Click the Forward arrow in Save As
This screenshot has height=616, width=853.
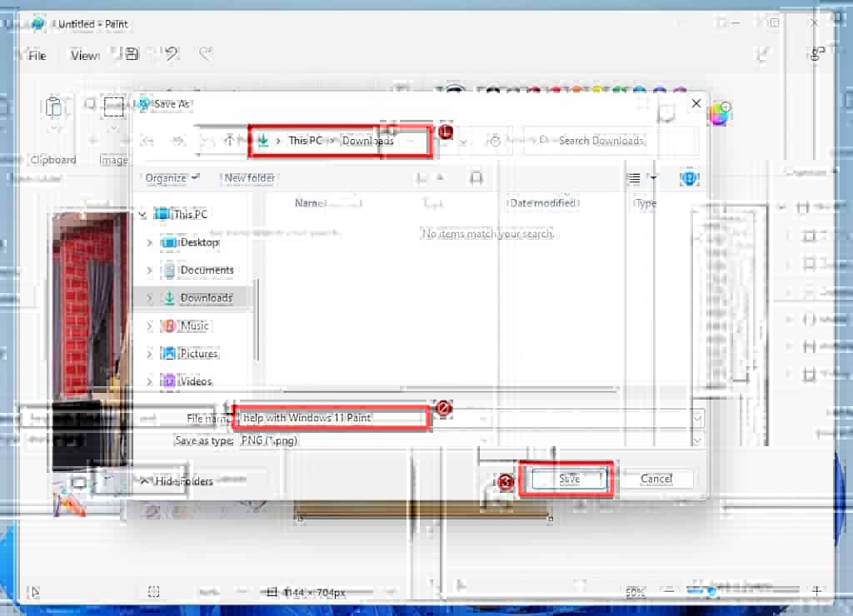(178, 142)
